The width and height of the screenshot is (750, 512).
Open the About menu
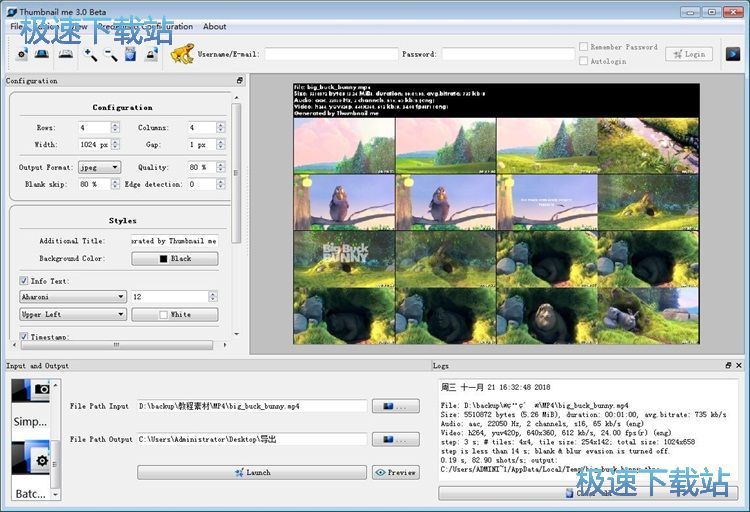214,26
